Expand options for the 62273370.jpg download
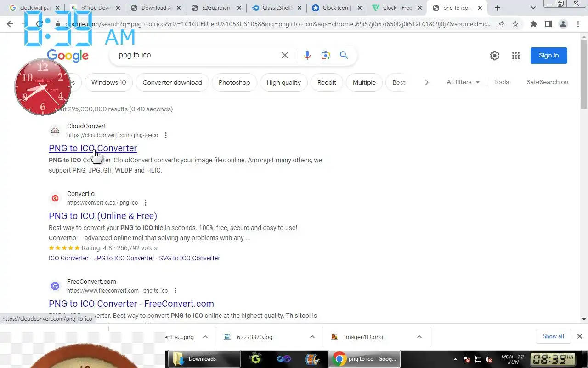 [312, 337]
